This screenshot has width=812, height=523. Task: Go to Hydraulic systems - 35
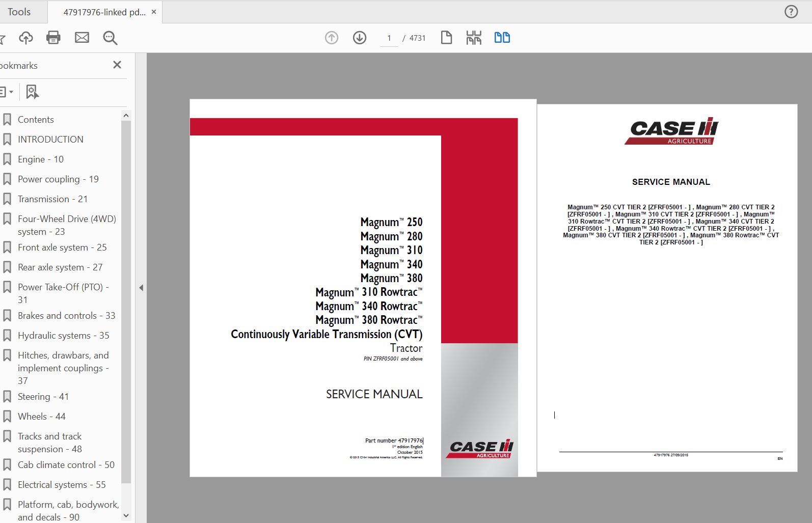[x=64, y=336]
